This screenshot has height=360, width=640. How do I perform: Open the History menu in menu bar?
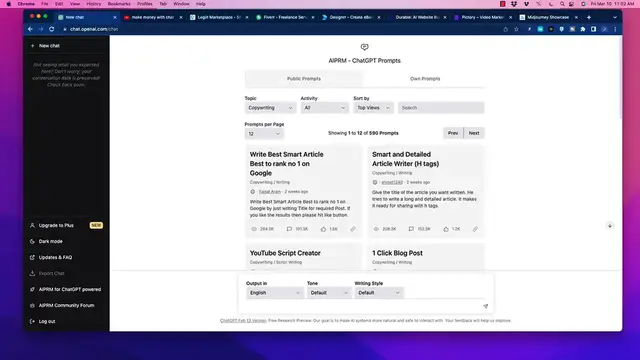tap(93, 4)
